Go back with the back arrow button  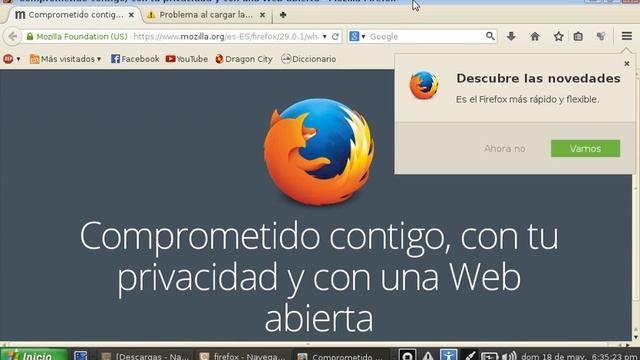13,36
